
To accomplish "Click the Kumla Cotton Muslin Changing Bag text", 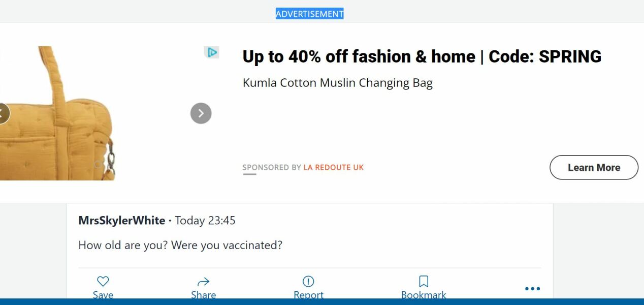I will [337, 82].
